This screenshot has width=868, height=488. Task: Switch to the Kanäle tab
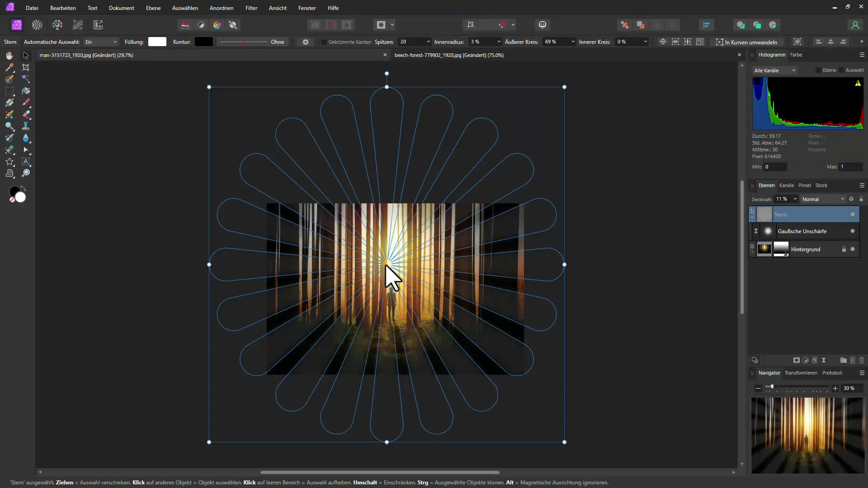[786, 186]
